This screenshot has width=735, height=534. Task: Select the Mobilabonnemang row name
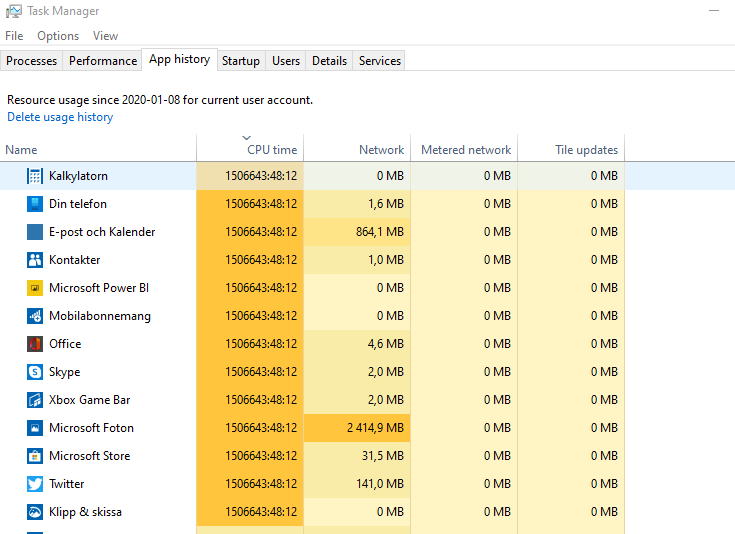[x=100, y=316]
